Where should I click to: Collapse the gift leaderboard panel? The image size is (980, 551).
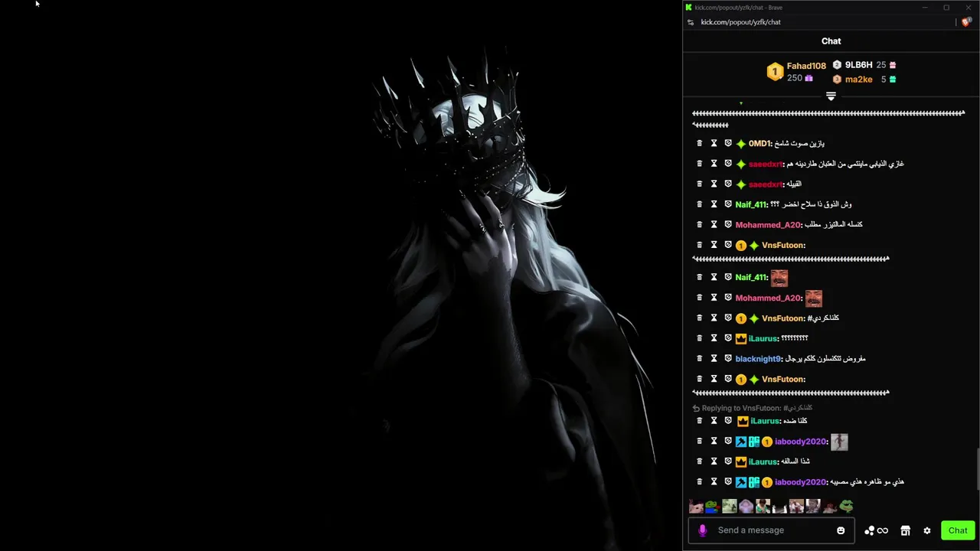coord(831,96)
